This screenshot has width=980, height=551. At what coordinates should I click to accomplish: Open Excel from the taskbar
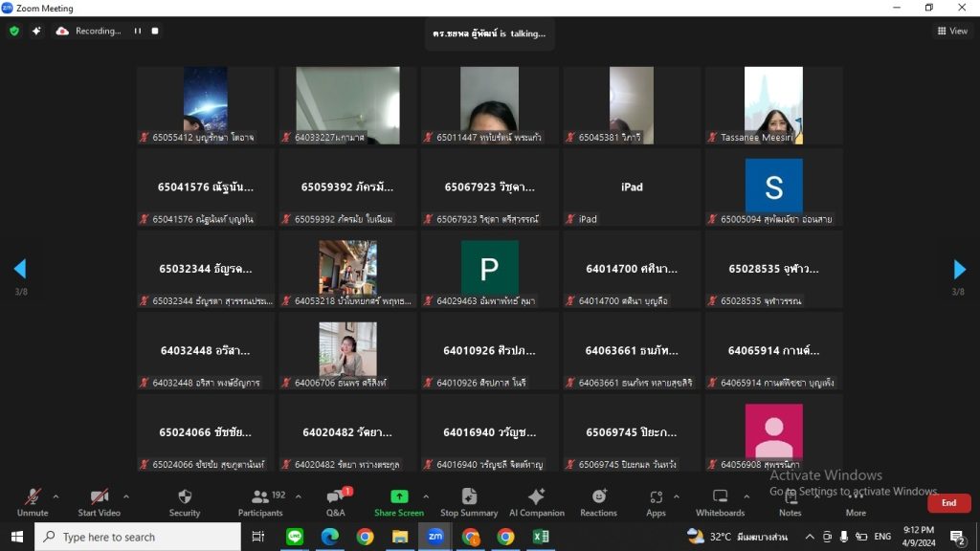tap(541, 537)
